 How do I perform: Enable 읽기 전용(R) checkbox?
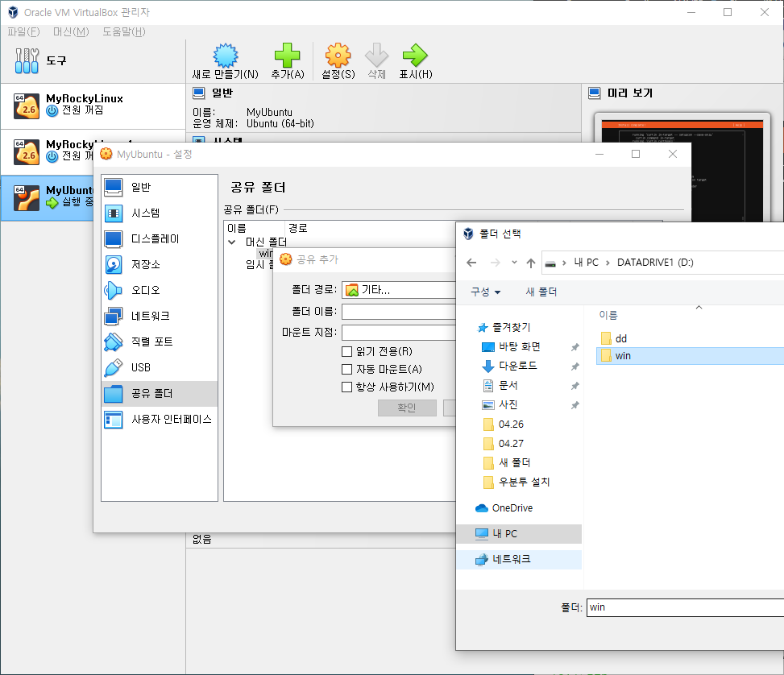[346, 351]
